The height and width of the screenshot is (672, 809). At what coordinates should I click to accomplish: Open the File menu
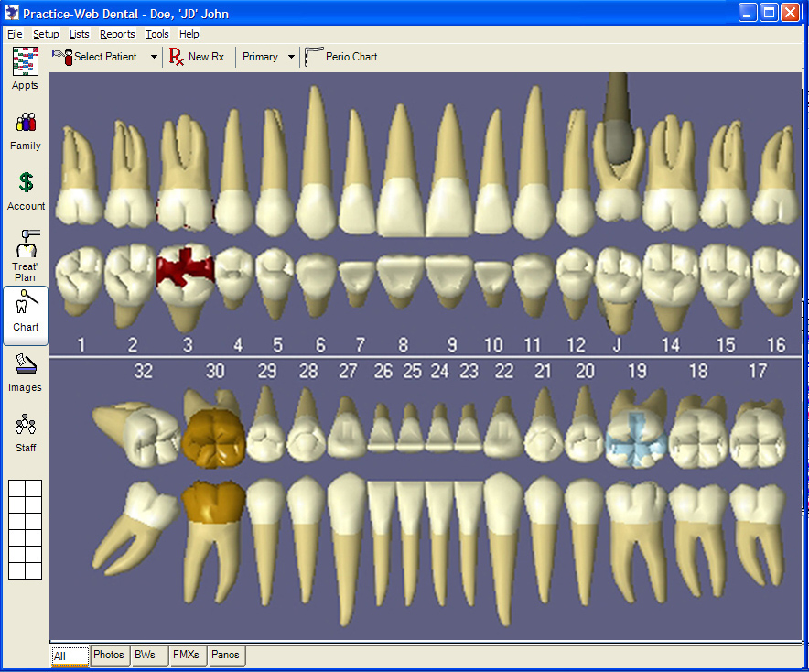(x=15, y=34)
